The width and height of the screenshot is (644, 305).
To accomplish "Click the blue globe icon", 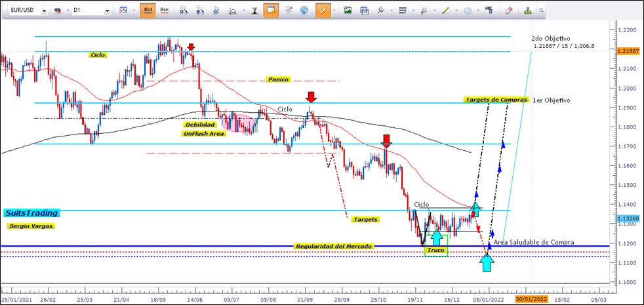I will click(304, 10).
